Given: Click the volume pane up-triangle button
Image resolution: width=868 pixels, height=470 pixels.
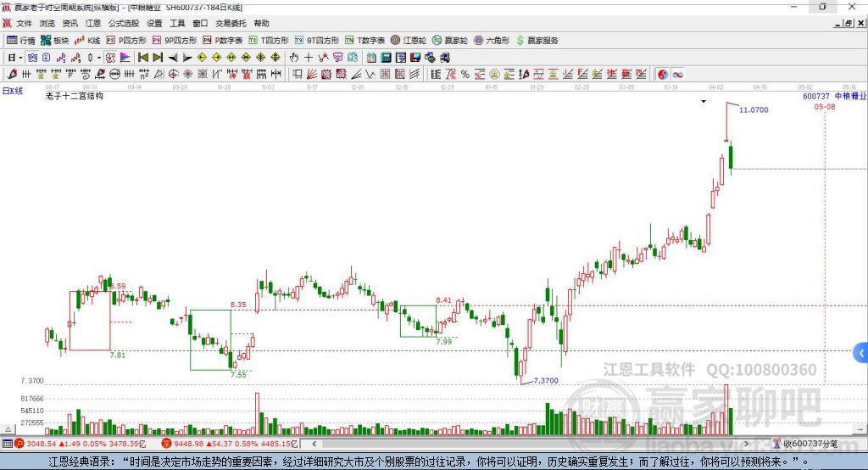Looking at the screenshot, I should (8, 429).
